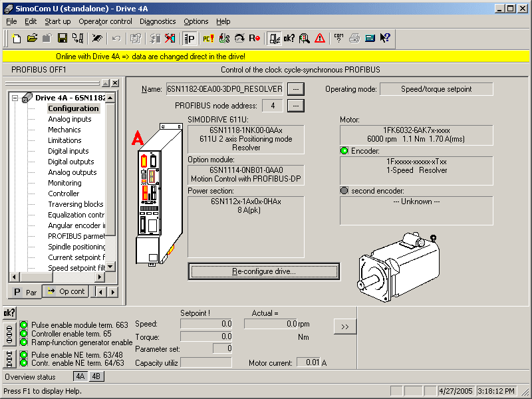Select drive 4B in Overview status

tap(96, 376)
